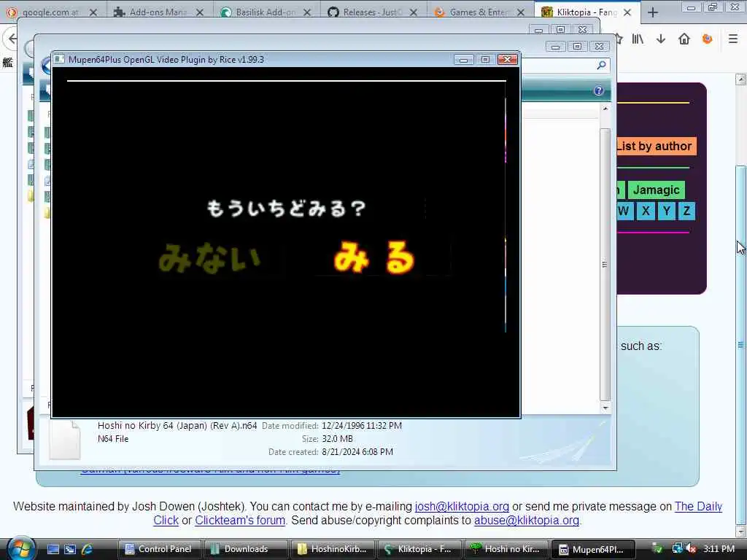
Task: Go to browser home page icon
Action: click(684, 39)
